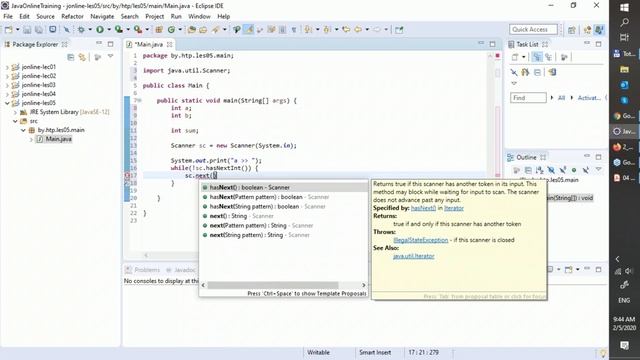Image resolution: width=640 pixels, height=360 pixels.
Task: Click the Quick Access search field
Action: [533, 29]
